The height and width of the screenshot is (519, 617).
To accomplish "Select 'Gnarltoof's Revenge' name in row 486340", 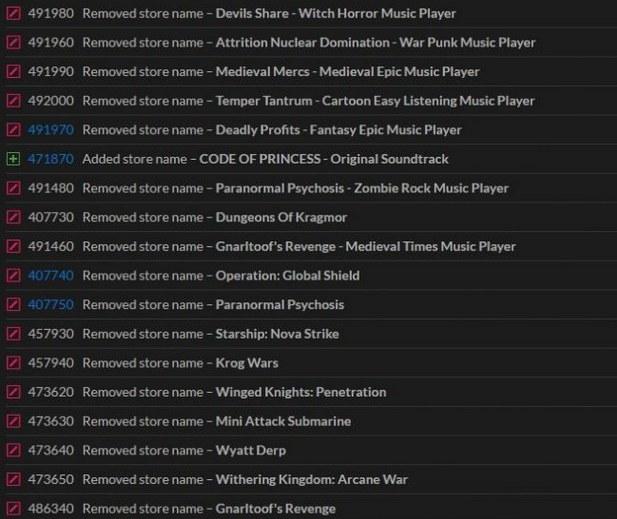I will [x=276, y=508].
